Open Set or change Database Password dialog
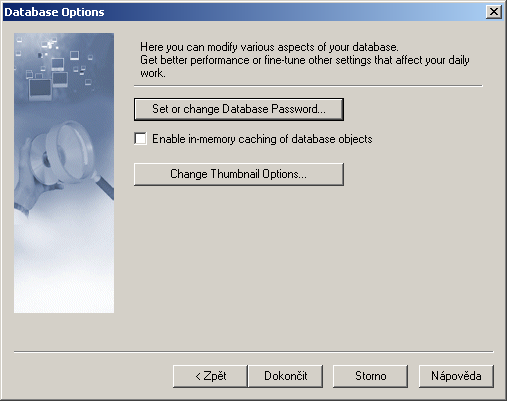507x401 pixels. tap(239, 109)
